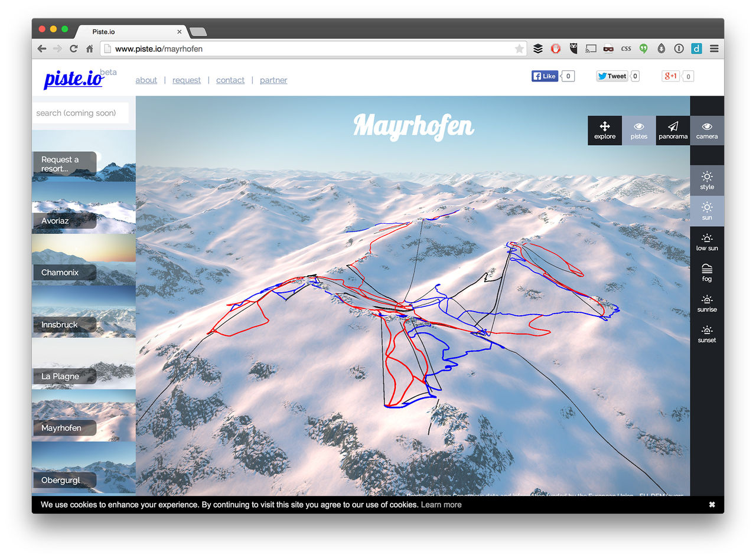Dismiss the cookie notice banner
756x559 pixels.
712,505
